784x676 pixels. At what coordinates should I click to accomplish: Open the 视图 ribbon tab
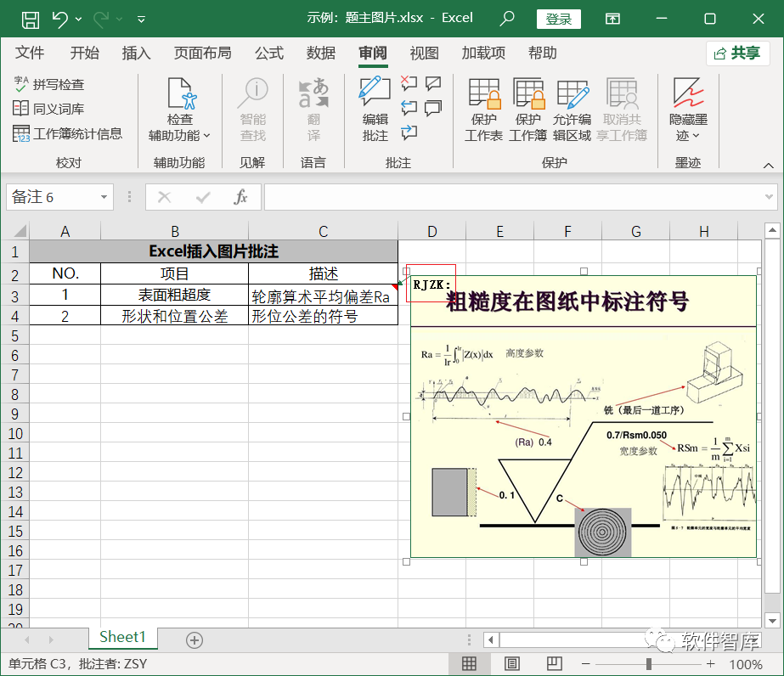pyautogui.click(x=424, y=53)
